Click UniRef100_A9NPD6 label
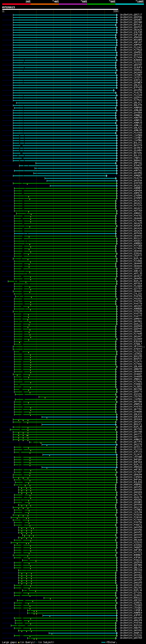The image size is (146, 644). [131, 108]
